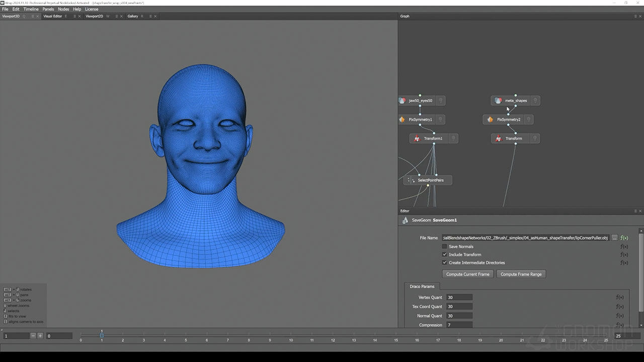Click the FixSymmetry1 node icon

point(402,120)
